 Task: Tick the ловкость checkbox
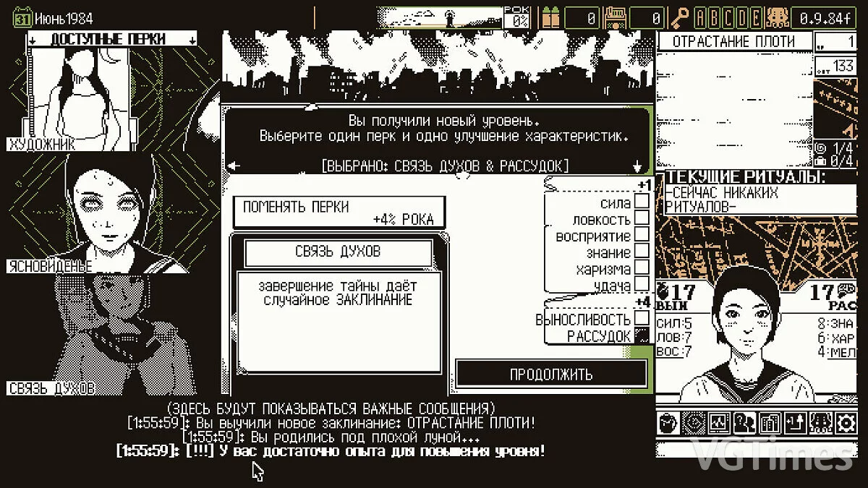(x=642, y=219)
